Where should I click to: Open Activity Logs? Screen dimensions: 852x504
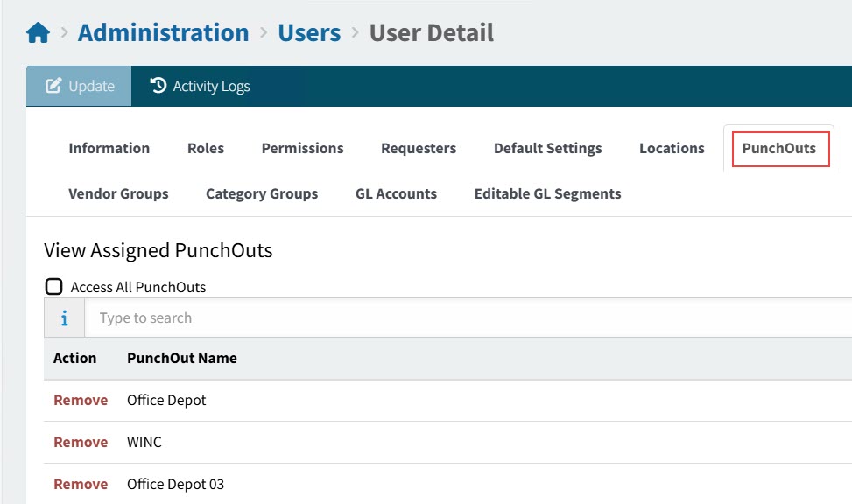click(x=200, y=86)
